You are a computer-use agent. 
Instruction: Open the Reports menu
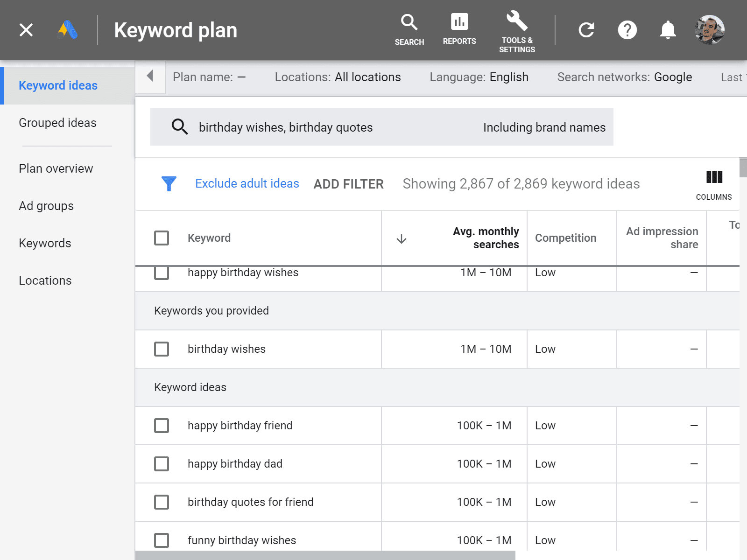459,30
